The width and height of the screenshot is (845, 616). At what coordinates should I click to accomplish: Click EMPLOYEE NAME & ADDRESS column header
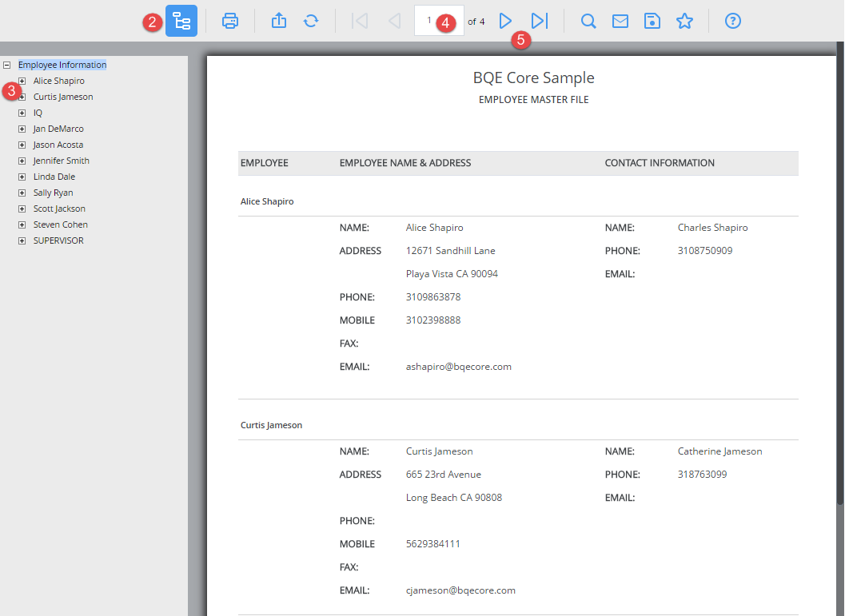tap(405, 163)
